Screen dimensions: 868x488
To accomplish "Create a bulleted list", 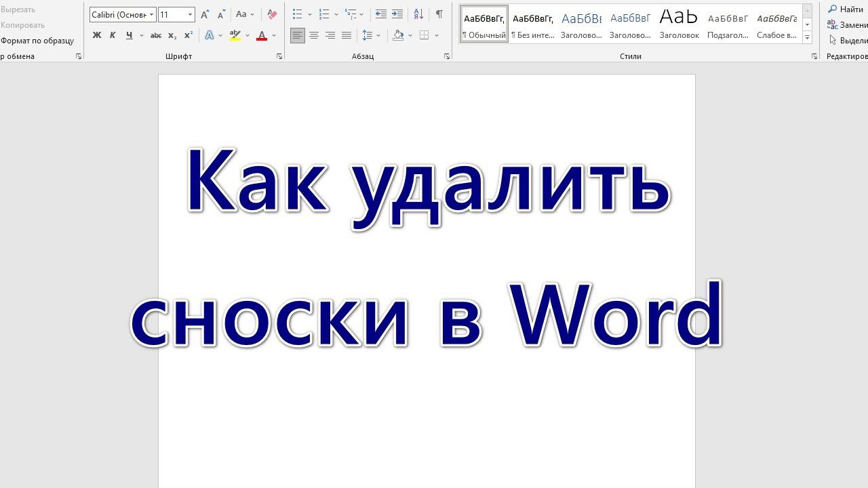I will tap(297, 14).
